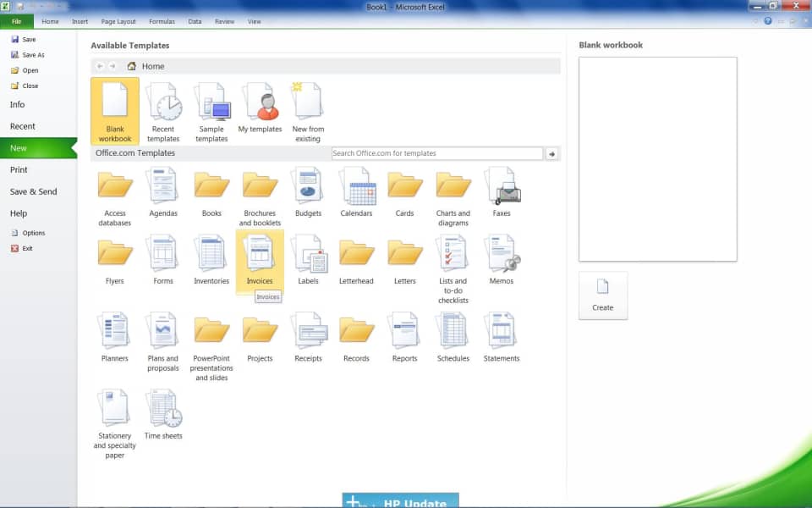Click the Create button
Image resolution: width=812 pixels, height=508 pixels.
pos(602,295)
